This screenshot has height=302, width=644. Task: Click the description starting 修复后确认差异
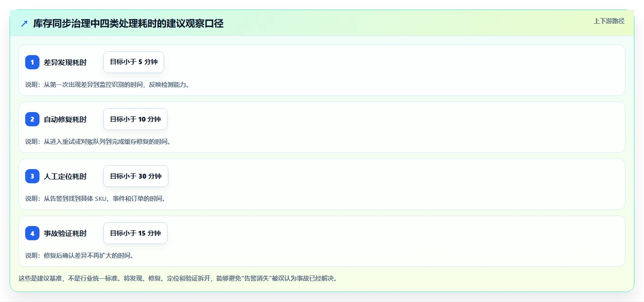[x=81, y=255]
